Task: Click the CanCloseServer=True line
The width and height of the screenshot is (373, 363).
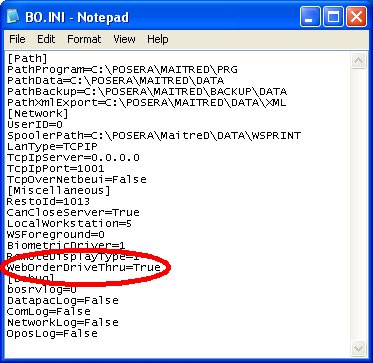Action: tap(73, 213)
